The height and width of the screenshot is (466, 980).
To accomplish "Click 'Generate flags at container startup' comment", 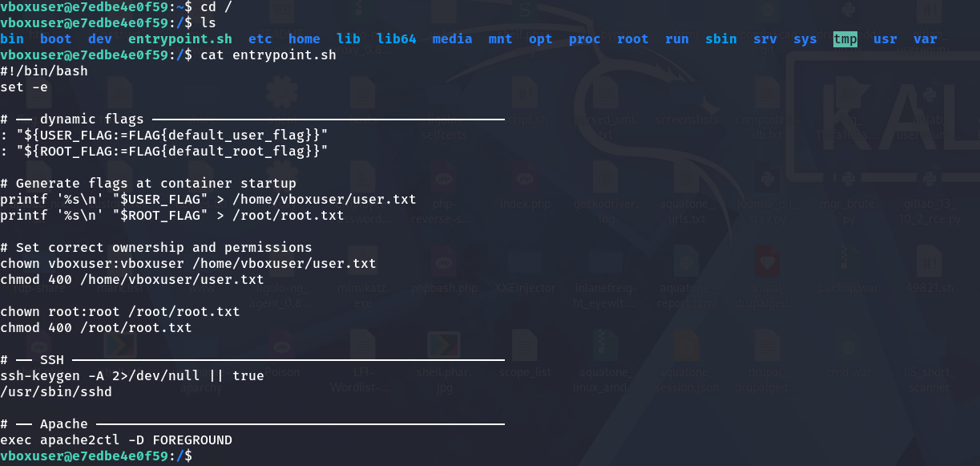I will [x=148, y=183].
